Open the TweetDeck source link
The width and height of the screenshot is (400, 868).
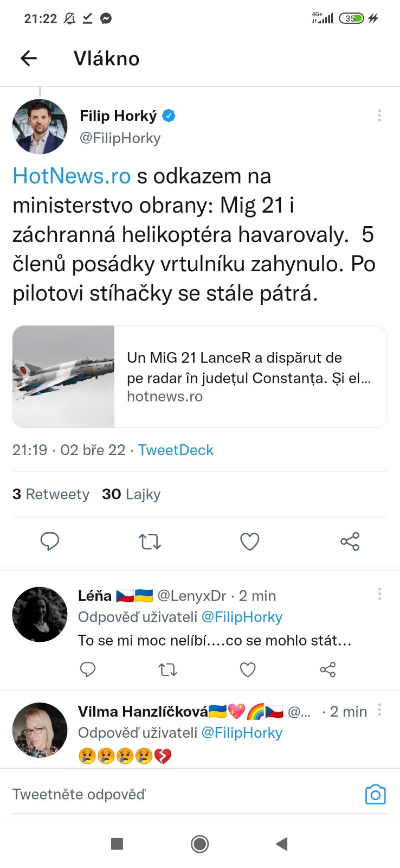[176, 450]
